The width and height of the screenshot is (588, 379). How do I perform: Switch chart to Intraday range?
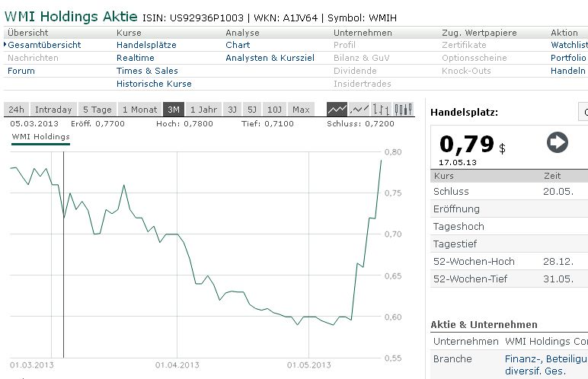pos(53,110)
